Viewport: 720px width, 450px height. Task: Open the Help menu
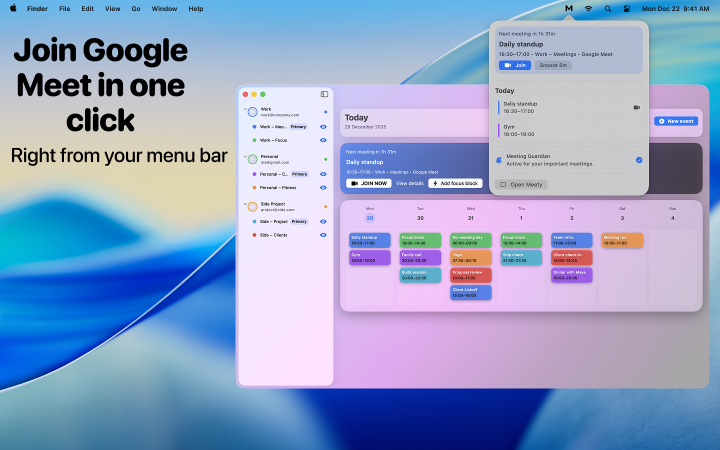pyautogui.click(x=196, y=8)
